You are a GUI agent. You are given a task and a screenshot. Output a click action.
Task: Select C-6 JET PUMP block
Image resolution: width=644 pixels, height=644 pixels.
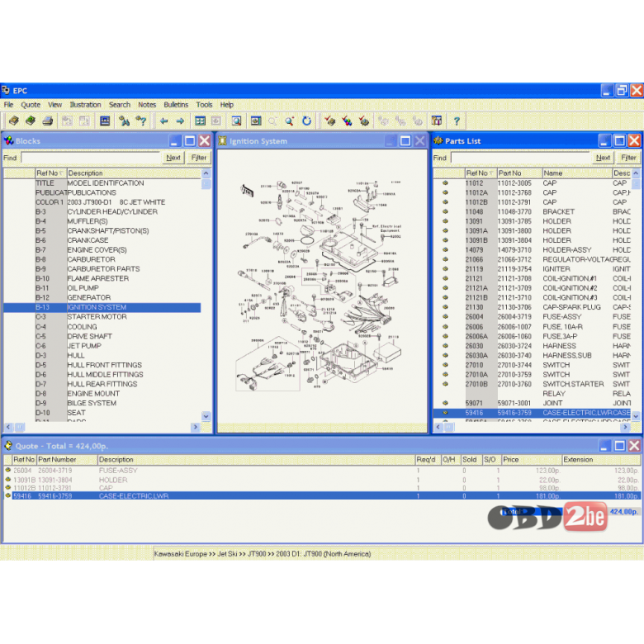pos(102,345)
